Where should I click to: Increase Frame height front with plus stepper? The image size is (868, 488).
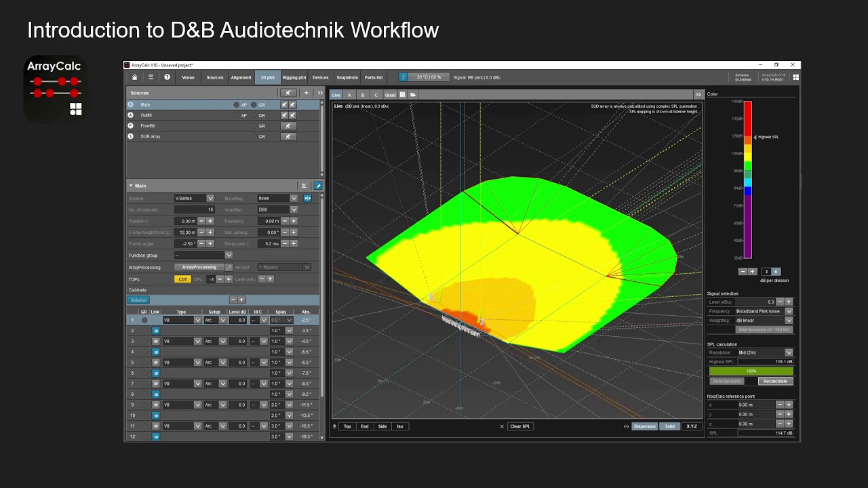pos(210,232)
